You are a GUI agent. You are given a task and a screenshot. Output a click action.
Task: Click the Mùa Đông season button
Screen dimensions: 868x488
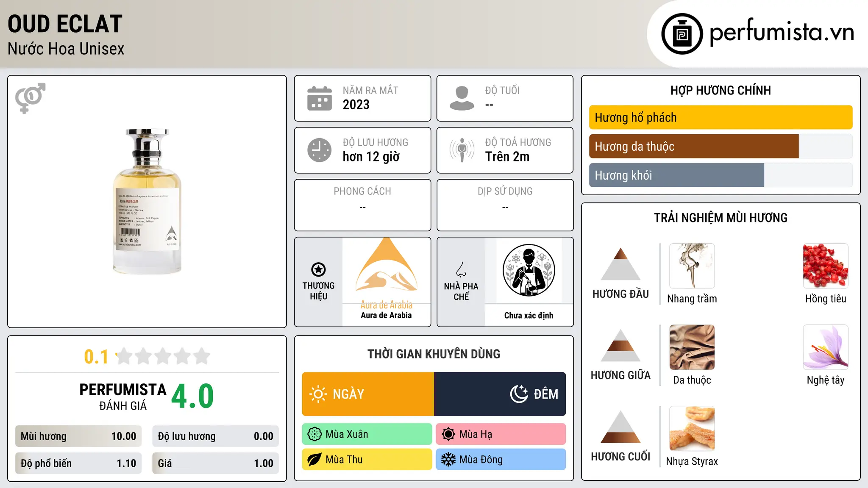[x=501, y=460]
